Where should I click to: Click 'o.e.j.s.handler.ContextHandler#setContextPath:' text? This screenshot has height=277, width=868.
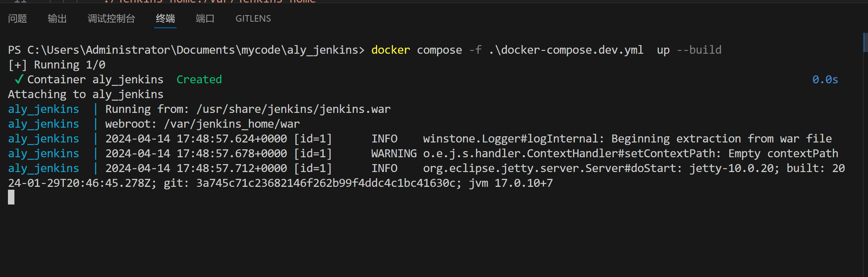pos(572,153)
